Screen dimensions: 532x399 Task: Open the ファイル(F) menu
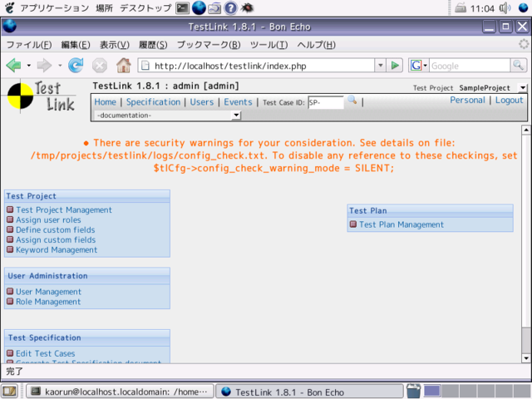coord(29,45)
